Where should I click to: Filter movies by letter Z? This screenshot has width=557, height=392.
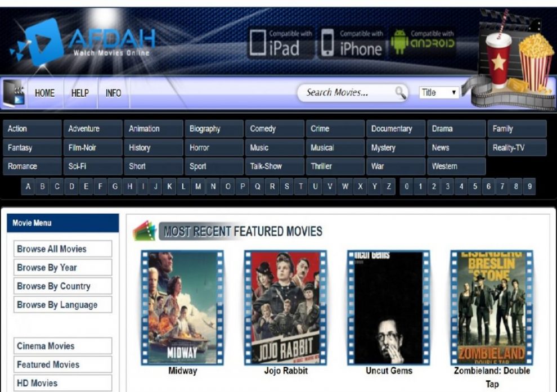(x=389, y=186)
